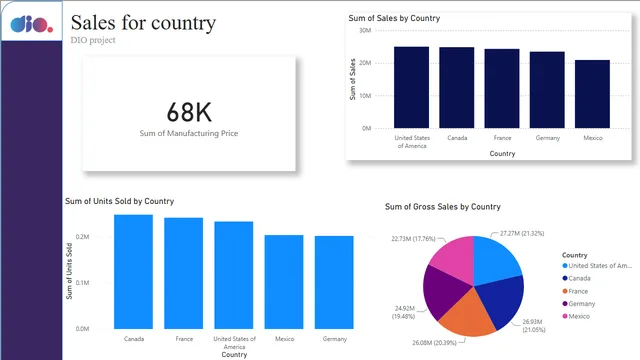Select United States bar in Units Sold chart
The image size is (640, 360).
click(234, 276)
